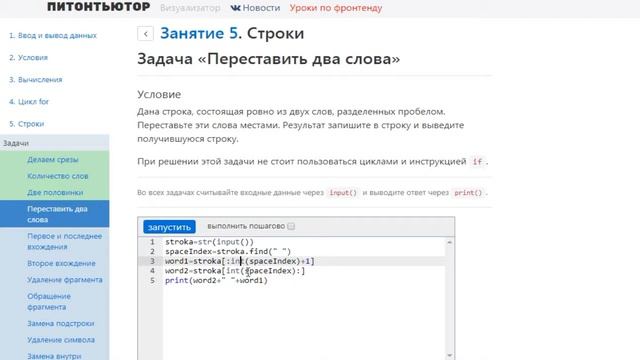This screenshot has height=360, width=640.
Task: Open task Количество слов
Action: point(58,176)
